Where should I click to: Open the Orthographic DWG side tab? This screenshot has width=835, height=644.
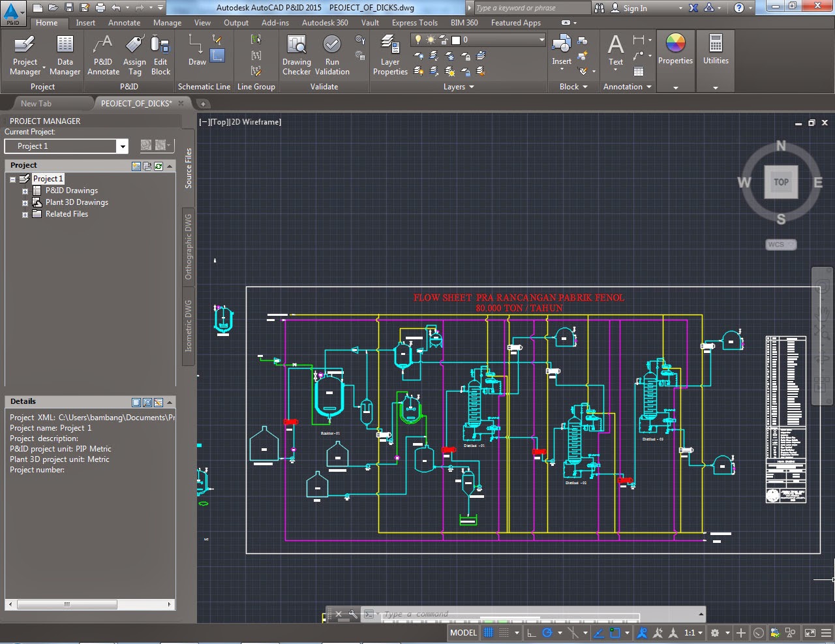pyautogui.click(x=189, y=247)
